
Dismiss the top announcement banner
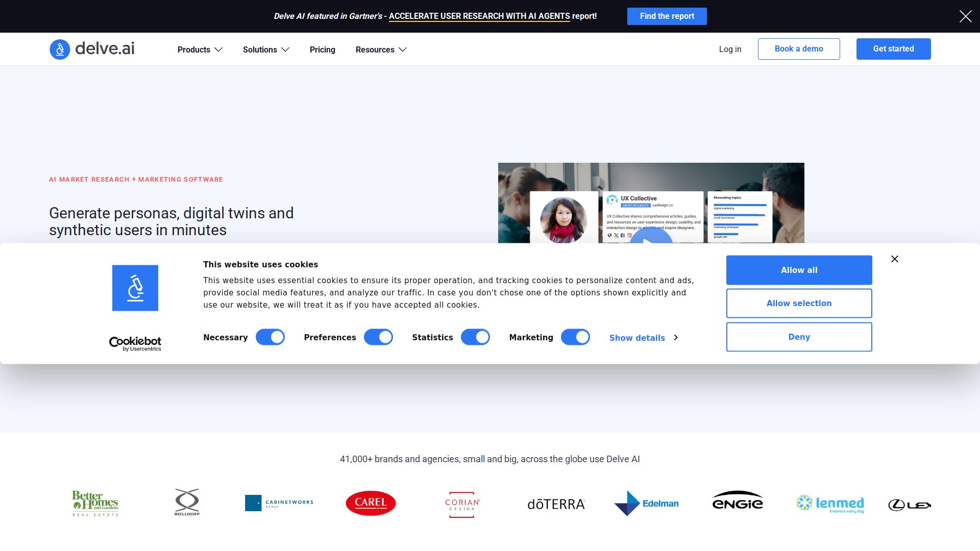(x=965, y=16)
